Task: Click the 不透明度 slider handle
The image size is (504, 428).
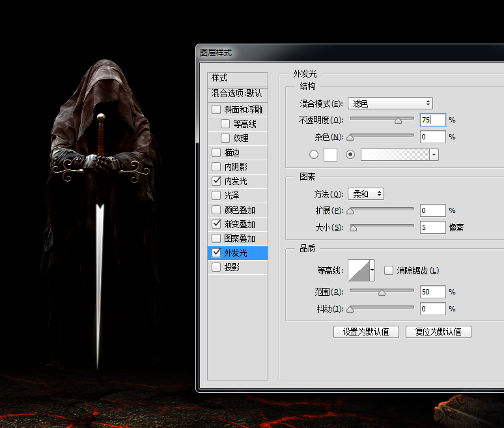Action: (x=398, y=121)
